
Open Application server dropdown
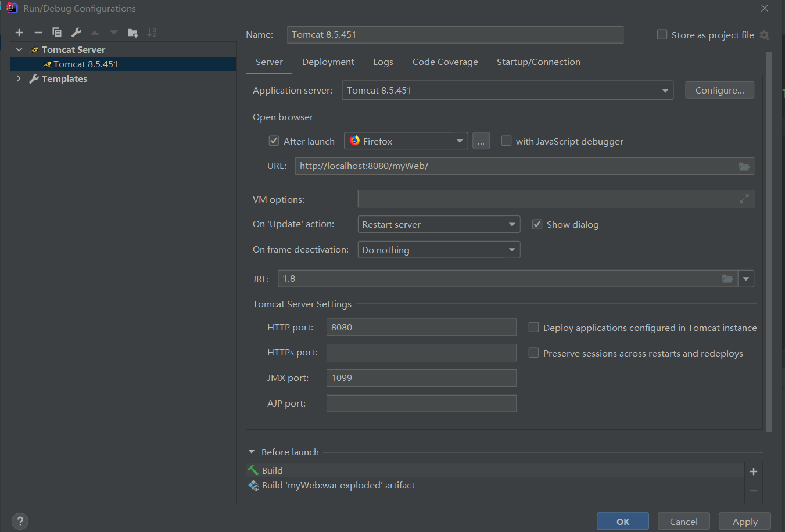507,91
